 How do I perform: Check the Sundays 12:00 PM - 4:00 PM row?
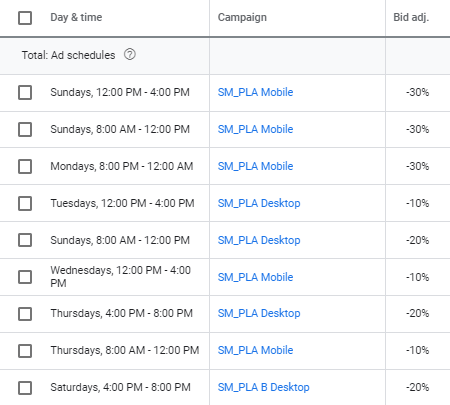25,92
